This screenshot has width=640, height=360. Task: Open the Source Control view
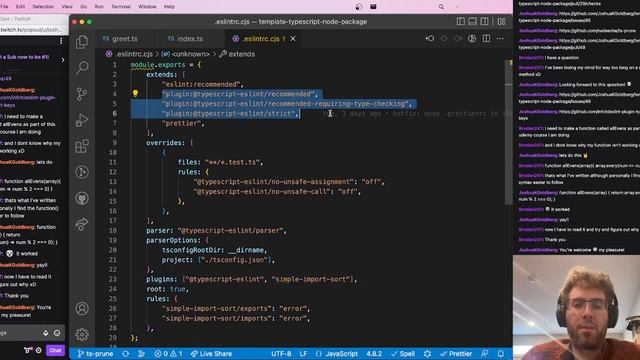click(x=82, y=94)
